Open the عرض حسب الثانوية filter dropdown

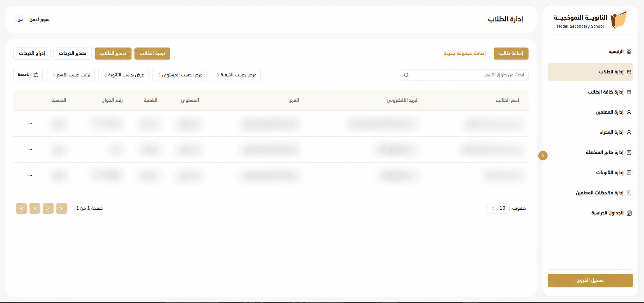[124, 75]
